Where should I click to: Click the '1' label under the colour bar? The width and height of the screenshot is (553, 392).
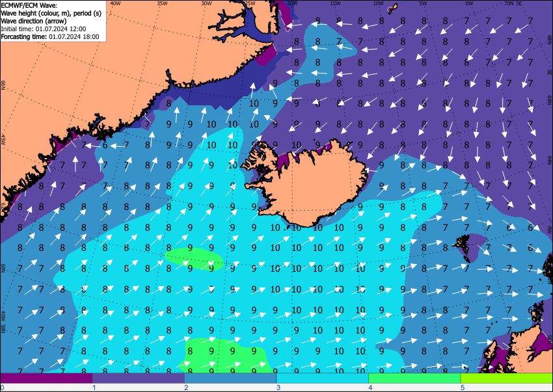(94, 387)
